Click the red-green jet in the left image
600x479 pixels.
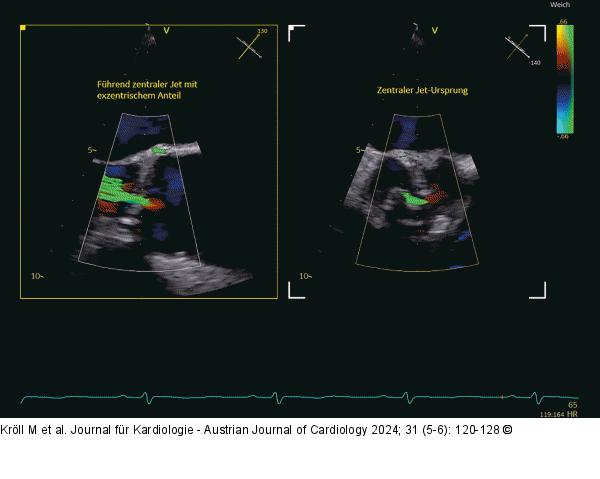click(x=125, y=194)
